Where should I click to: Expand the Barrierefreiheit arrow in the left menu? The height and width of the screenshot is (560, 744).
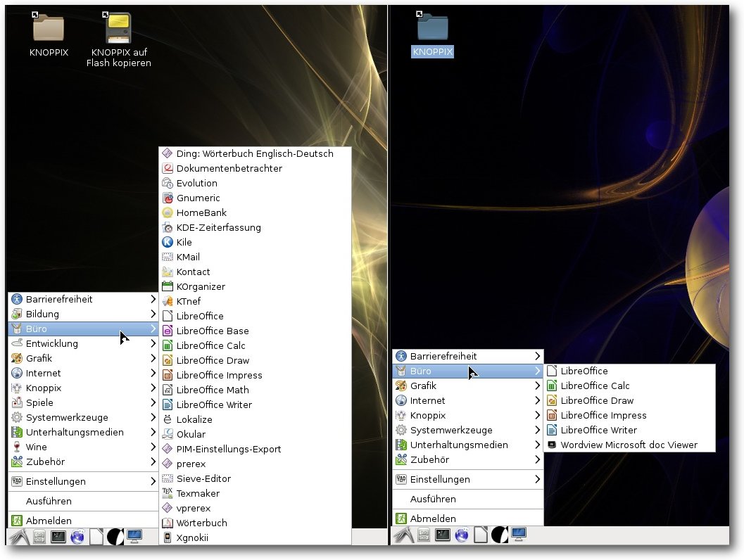[x=153, y=299]
